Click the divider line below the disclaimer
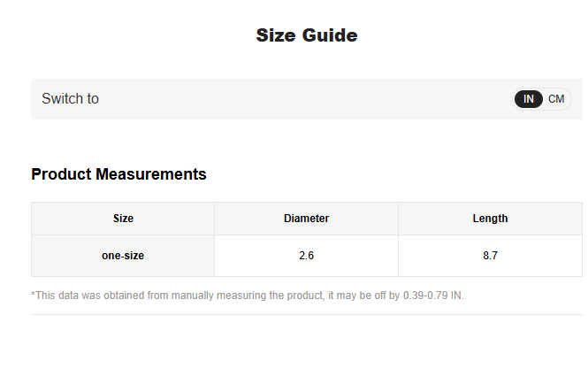 pos(306,314)
